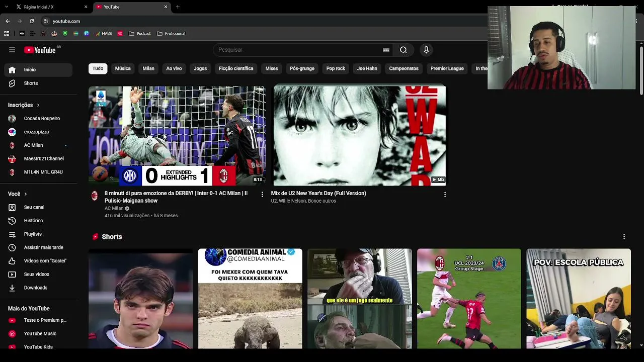Start voice search with the microphone

(426, 50)
